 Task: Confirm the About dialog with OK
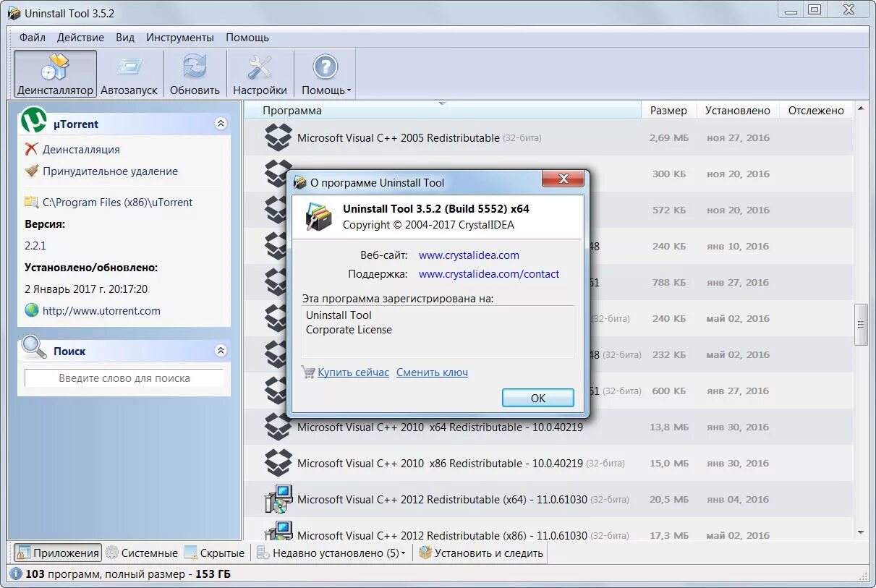click(537, 398)
